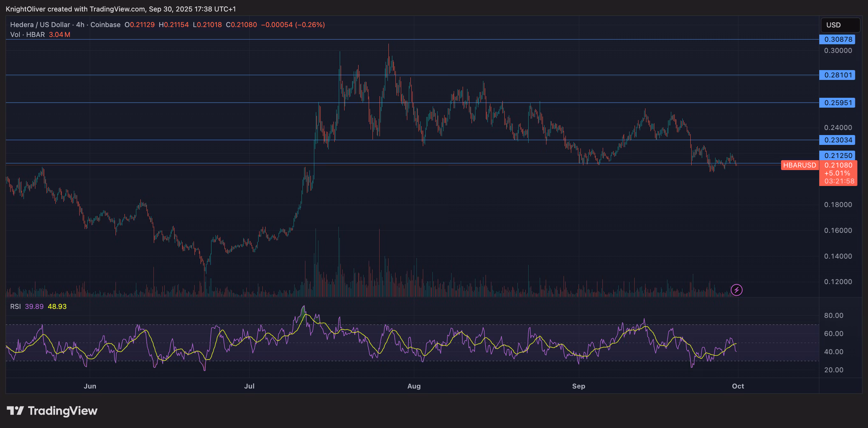Click the red current price 0.21080 label
This screenshot has height=428, width=868.
click(x=838, y=165)
